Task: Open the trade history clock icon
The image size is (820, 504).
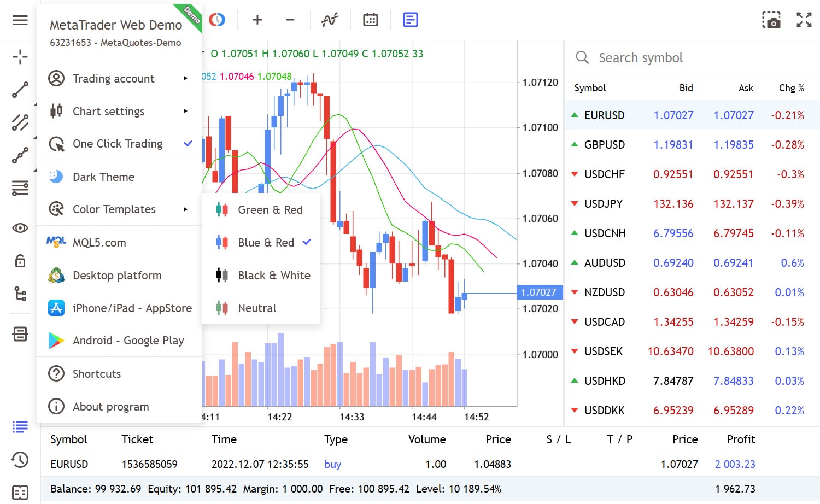Action: 20,460
